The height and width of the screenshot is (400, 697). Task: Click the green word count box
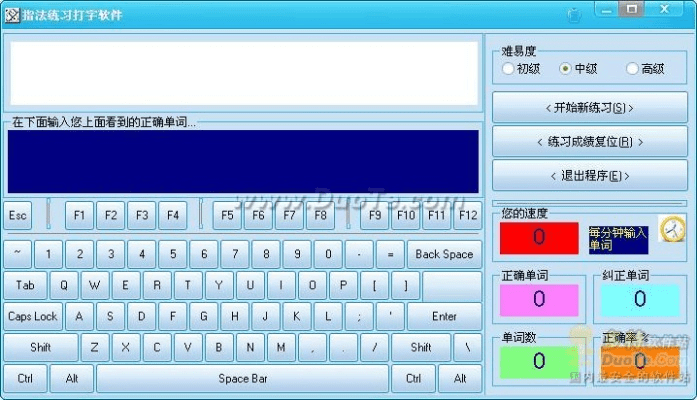539,361
